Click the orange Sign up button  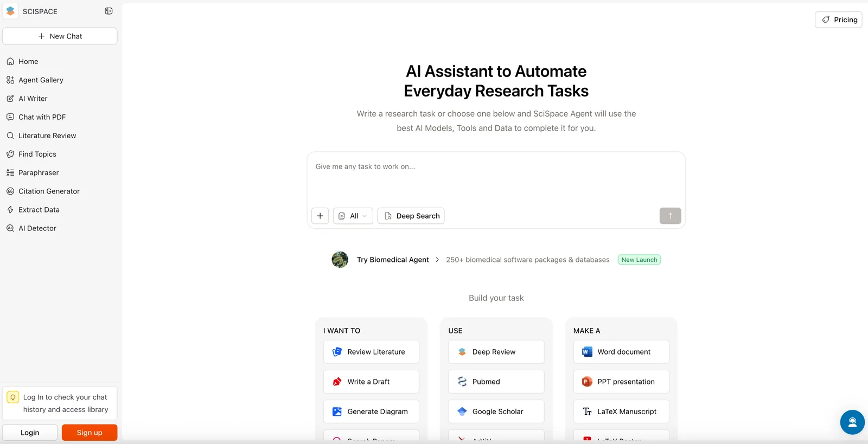tap(90, 433)
